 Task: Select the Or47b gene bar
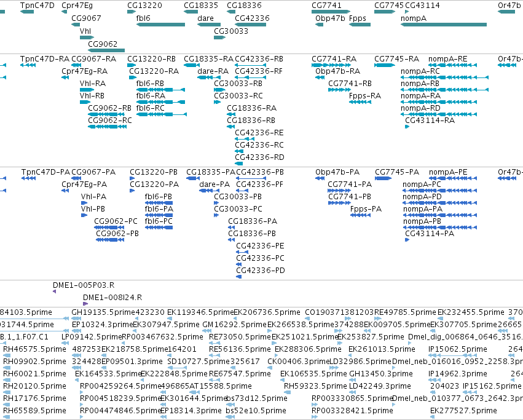(506, 12)
